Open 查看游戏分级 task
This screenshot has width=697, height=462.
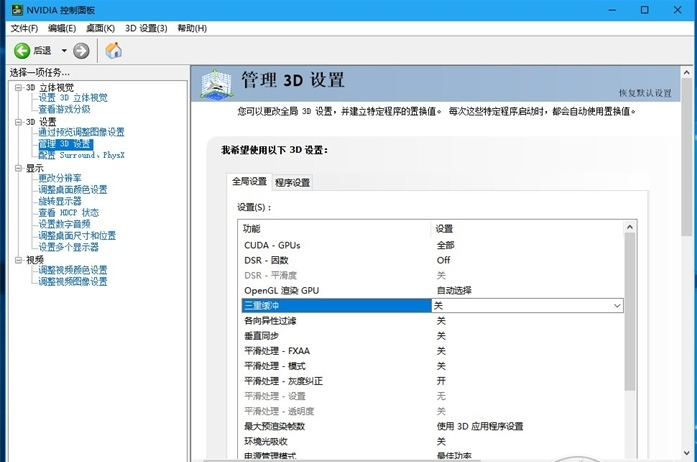tap(64, 109)
